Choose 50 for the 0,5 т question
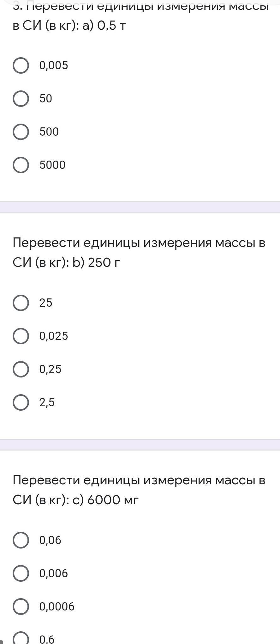The image size is (280, 644). click(x=21, y=99)
